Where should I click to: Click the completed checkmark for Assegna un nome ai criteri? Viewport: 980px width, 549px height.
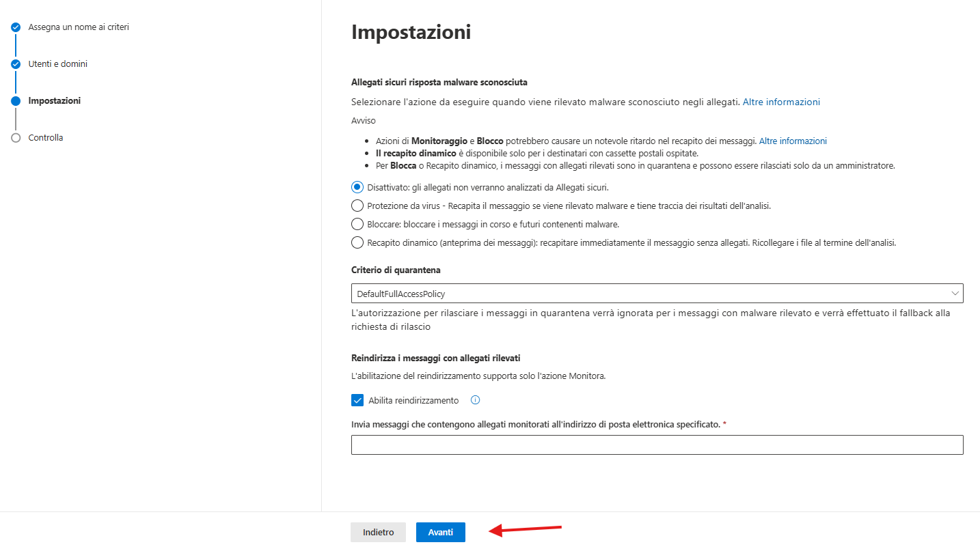pos(16,27)
